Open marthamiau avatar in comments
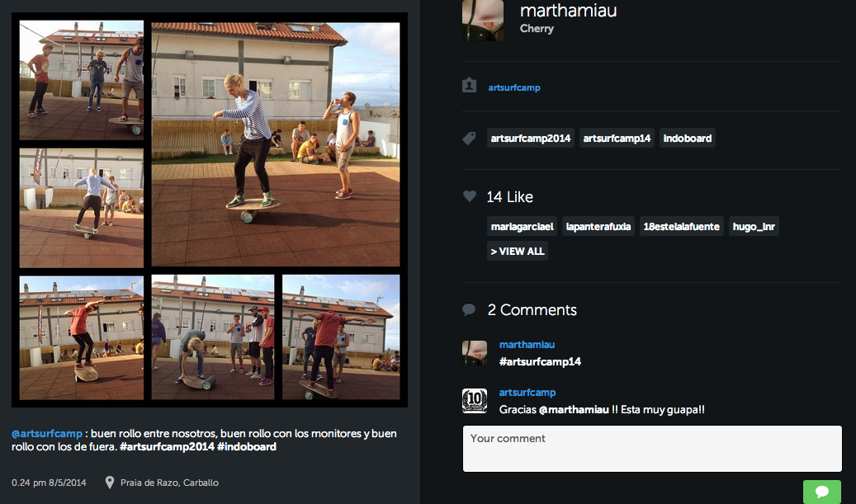This screenshot has height=504, width=856. [475, 353]
